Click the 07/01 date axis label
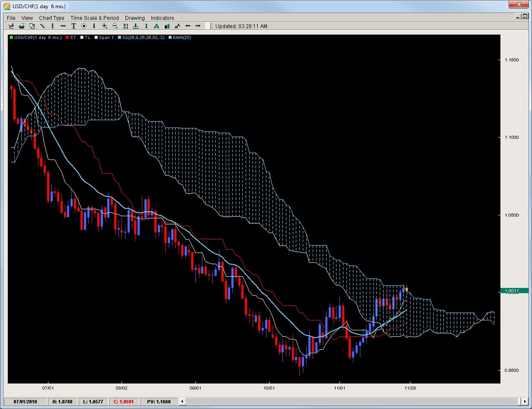This screenshot has width=532, height=409. point(48,388)
